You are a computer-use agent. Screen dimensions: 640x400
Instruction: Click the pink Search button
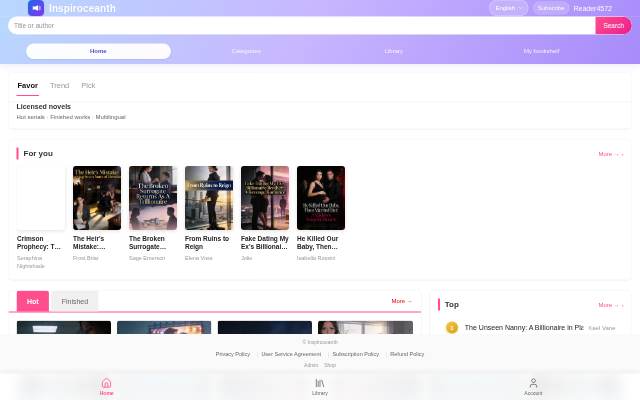click(613, 26)
